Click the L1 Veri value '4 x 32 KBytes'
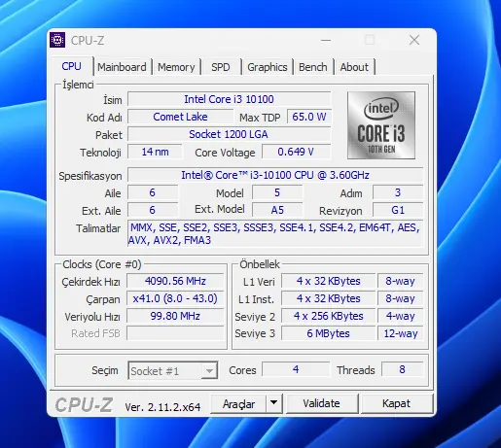Screen dimensions: 501x448 [328, 281]
